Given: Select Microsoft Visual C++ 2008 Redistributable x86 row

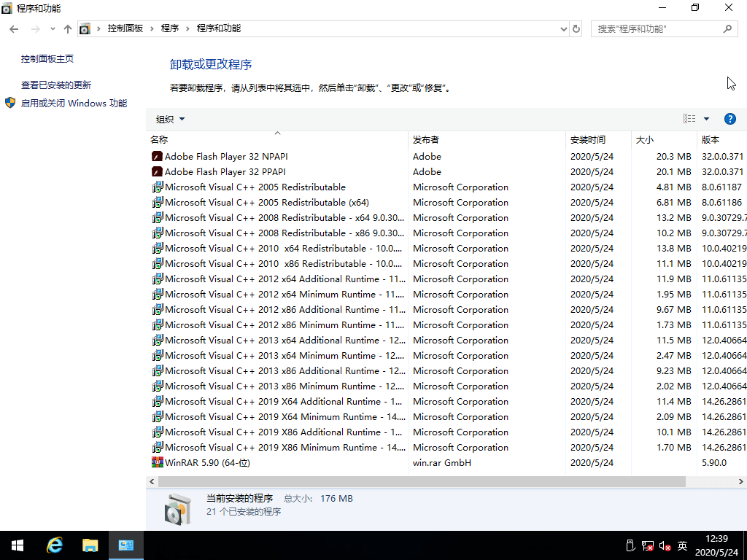Looking at the screenshot, I should pyautogui.click(x=446, y=233).
